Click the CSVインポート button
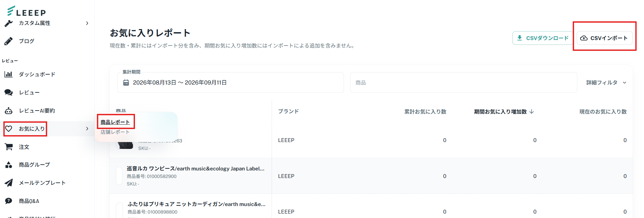Viewport: 644px width, 218px height. pyautogui.click(x=604, y=38)
